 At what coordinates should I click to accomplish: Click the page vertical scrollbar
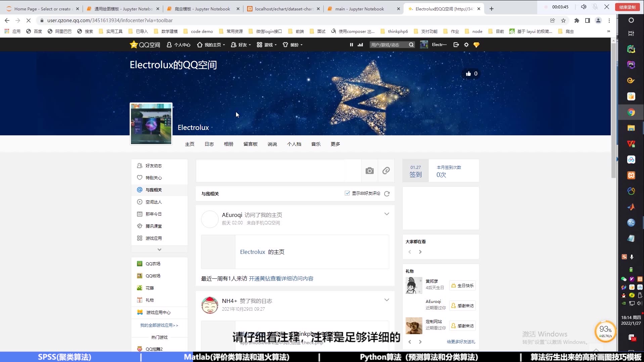pos(613,111)
